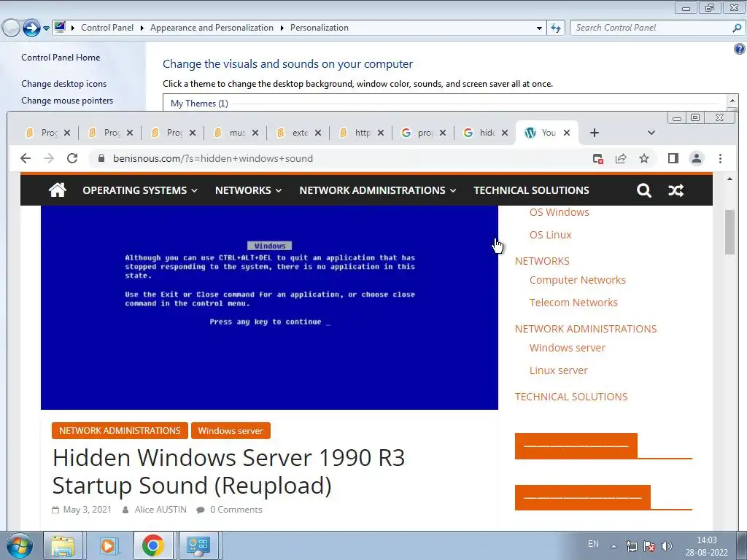Expand Networks navigation menu

[248, 190]
